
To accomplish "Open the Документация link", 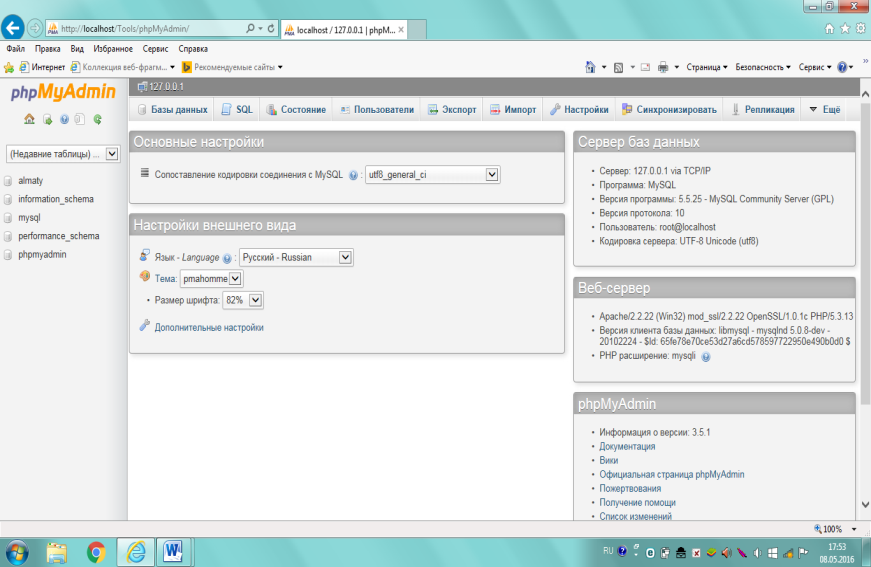I will 627,446.
